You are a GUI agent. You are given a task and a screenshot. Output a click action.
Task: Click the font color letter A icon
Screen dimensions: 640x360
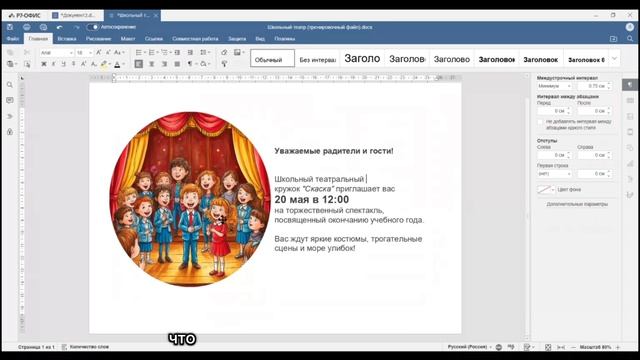(117, 64)
